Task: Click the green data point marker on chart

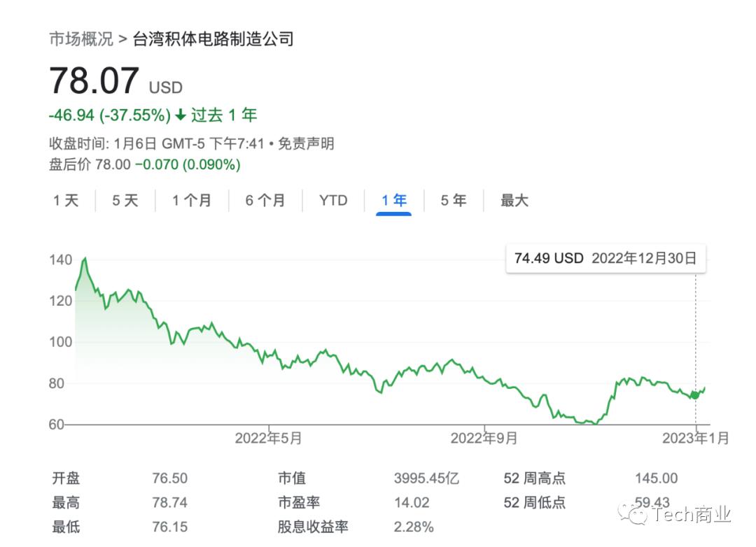Action: pos(695,395)
